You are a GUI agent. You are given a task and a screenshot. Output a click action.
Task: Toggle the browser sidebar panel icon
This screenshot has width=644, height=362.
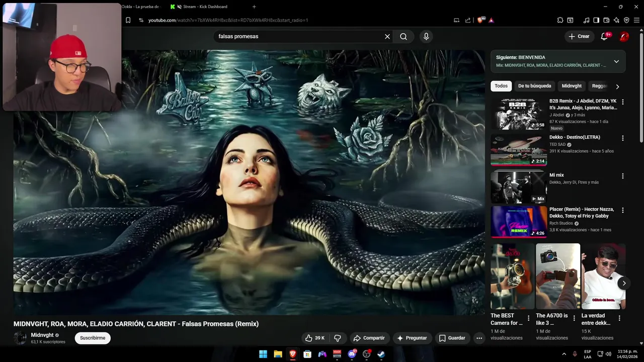(x=596, y=20)
